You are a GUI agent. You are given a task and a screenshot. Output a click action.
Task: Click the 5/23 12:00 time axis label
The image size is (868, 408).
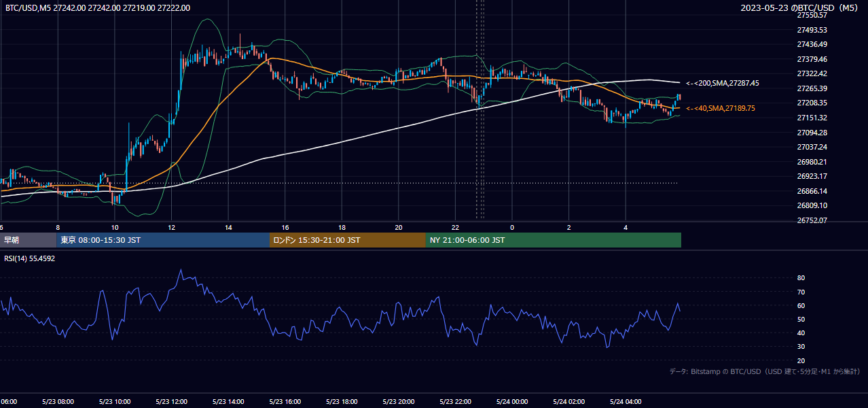point(171,402)
